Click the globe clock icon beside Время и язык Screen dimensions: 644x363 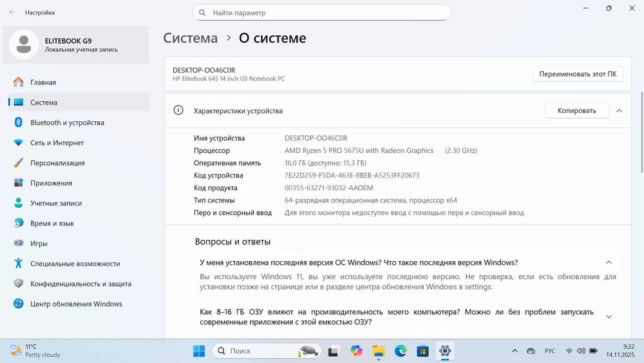pos(19,223)
